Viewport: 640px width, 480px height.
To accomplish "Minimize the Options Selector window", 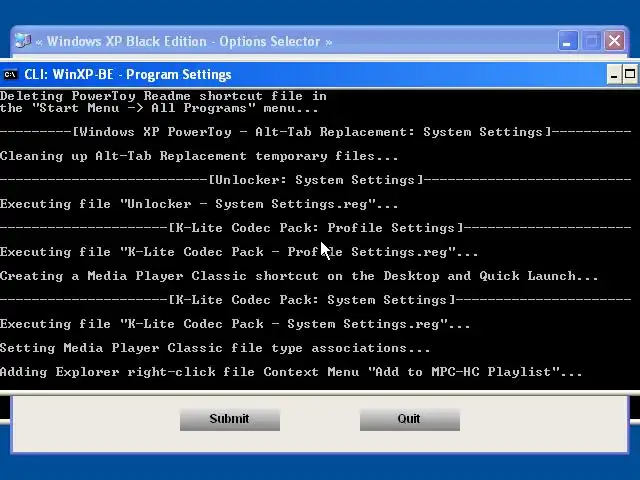I will pyautogui.click(x=568, y=41).
